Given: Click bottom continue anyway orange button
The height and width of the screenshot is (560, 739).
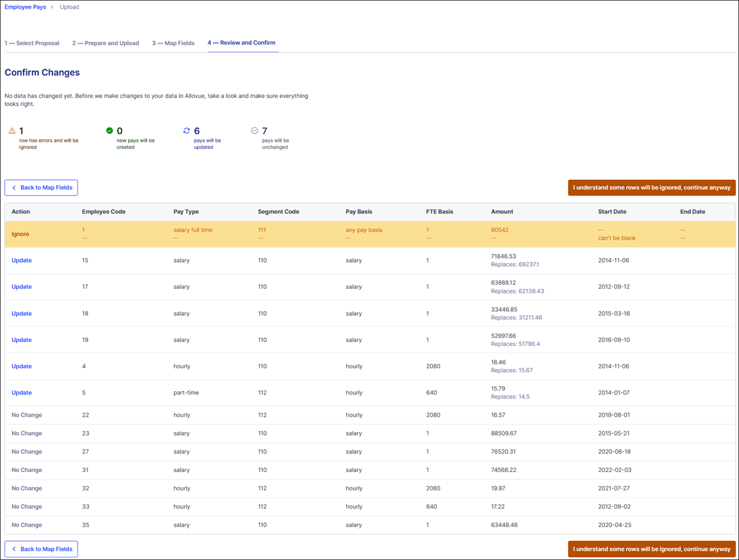Looking at the screenshot, I should pos(651,549).
